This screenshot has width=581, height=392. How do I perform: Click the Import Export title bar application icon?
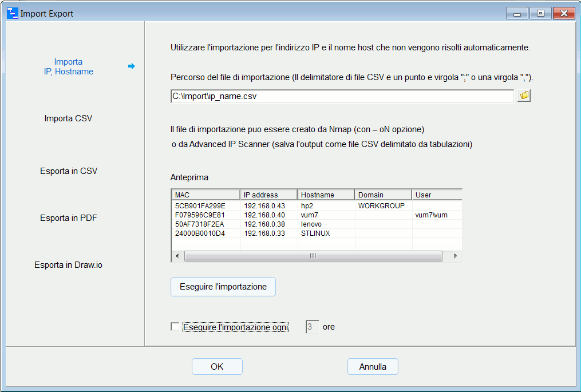click(x=10, y=13)
